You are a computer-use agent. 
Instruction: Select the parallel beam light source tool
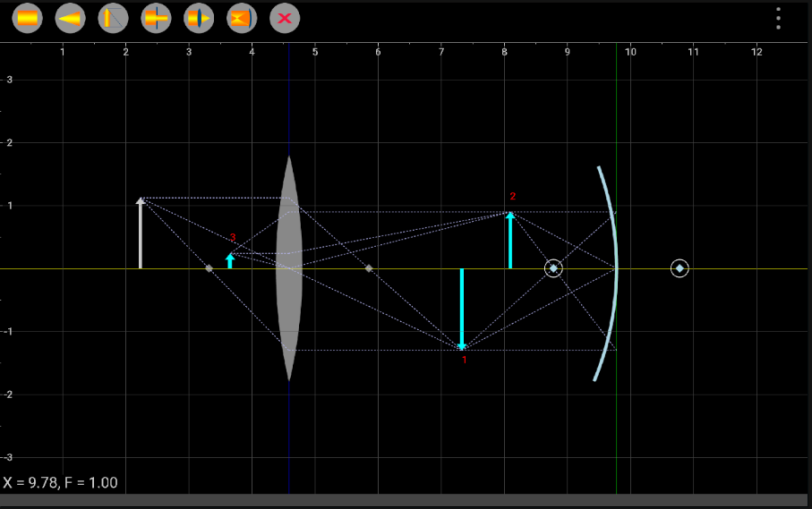(27, 18)
